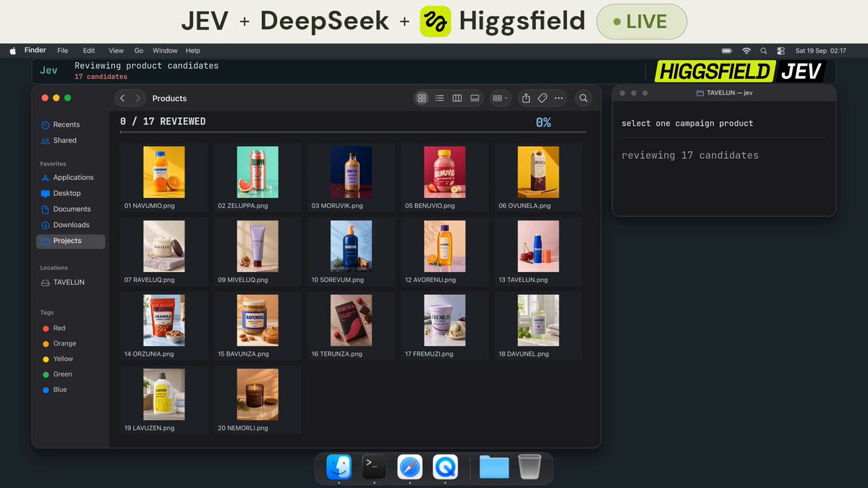Viewport: 868px width, 488px height.
Task: Open the Window menu
Action: coord(165,51)
